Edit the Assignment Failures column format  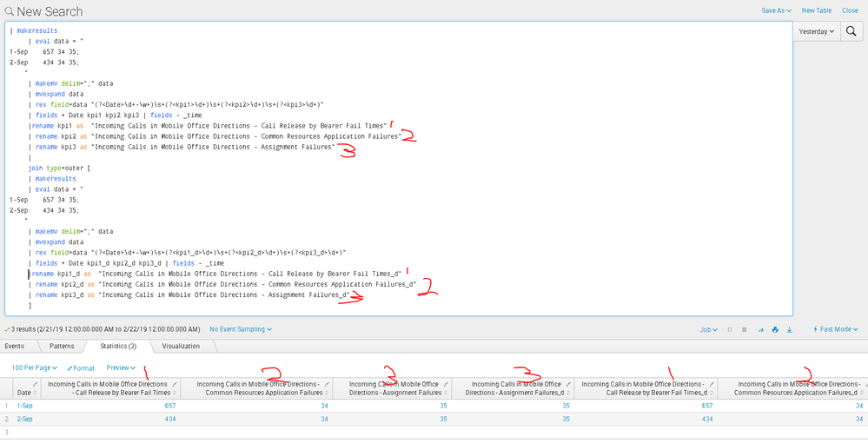[x=447, y=383]
